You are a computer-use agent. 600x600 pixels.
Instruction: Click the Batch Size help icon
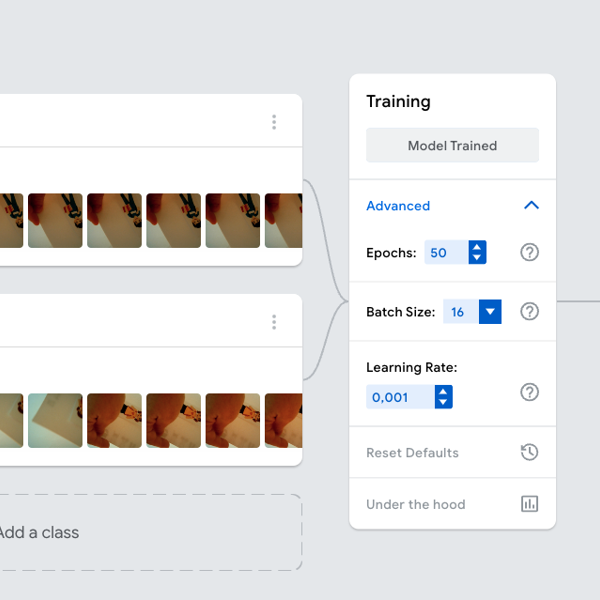point(530,311)
